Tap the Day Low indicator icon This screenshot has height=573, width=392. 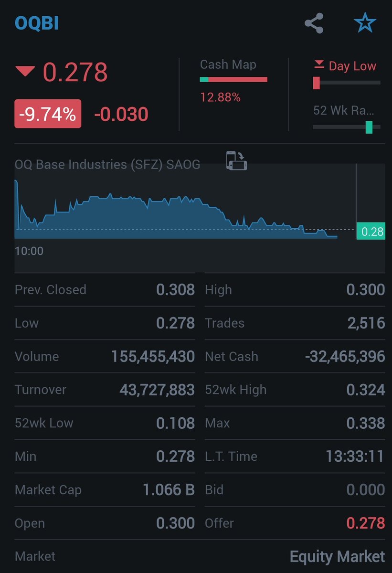coord(318,65)
